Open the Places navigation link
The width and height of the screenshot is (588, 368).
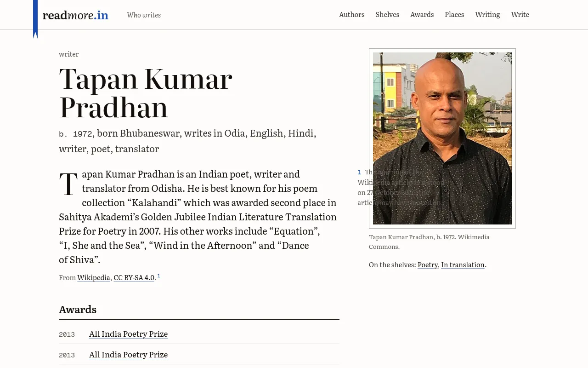click(x=454, y=15)
